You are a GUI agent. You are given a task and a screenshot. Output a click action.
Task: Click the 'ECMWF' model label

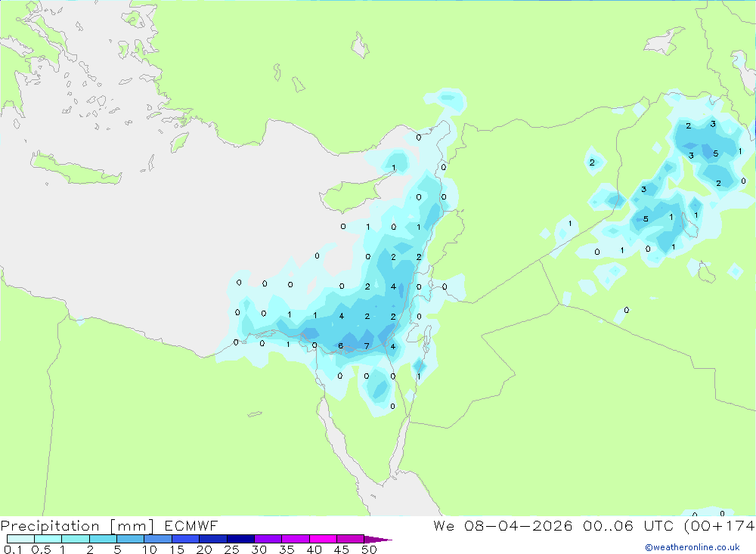(191, 525)
